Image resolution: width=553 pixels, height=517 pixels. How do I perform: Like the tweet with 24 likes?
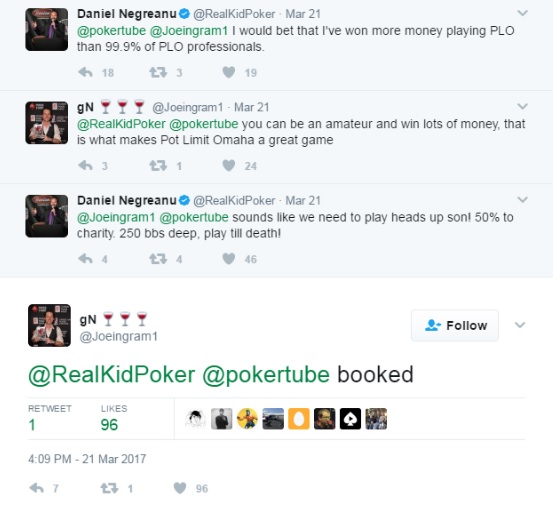click(x=229, y=165)
